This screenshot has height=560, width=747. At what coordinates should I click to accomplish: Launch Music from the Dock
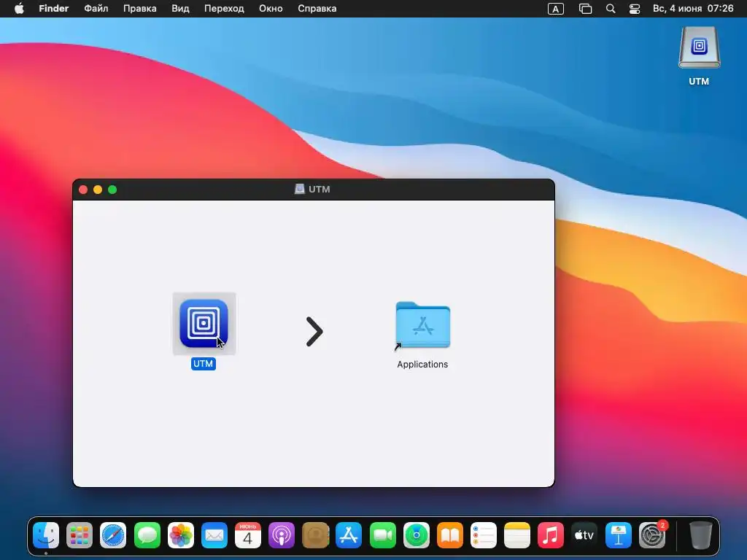pos(551,535)
